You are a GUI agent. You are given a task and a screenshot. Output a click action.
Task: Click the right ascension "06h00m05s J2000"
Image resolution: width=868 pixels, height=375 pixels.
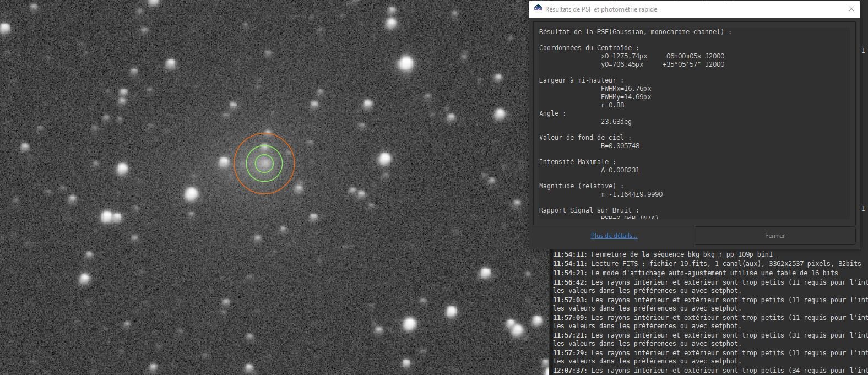pos(695,56)
